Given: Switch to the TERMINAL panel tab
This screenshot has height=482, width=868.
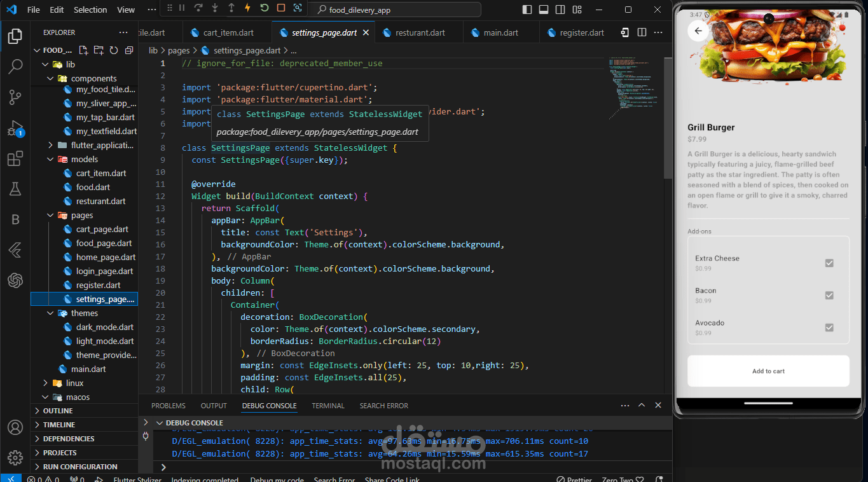Looking at the screenshot, I should click(328, 406).
